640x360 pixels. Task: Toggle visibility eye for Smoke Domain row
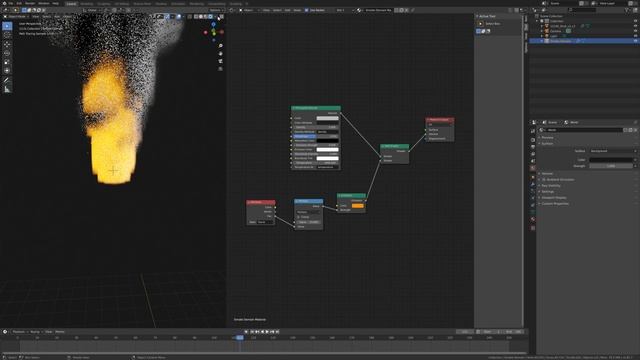click(x=635, y=41)
